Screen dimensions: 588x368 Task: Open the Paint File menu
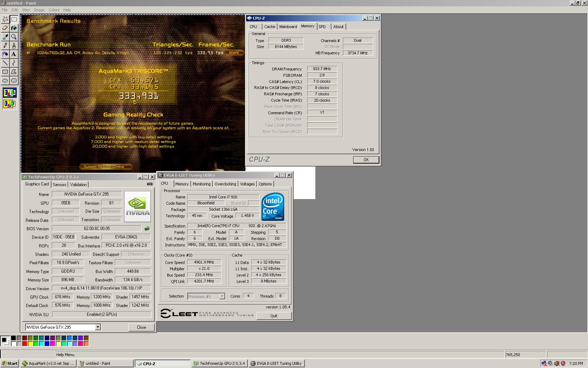tap(5, 10)
